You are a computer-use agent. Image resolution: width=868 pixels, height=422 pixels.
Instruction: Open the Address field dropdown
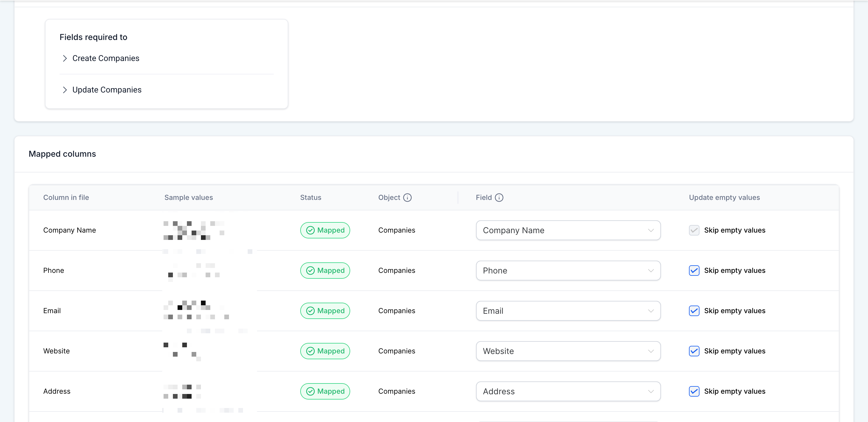pyautogui.click(x=568, y=391)
